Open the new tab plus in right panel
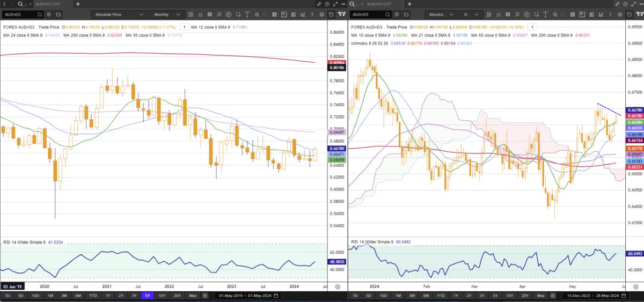 (x=409, y=4)
